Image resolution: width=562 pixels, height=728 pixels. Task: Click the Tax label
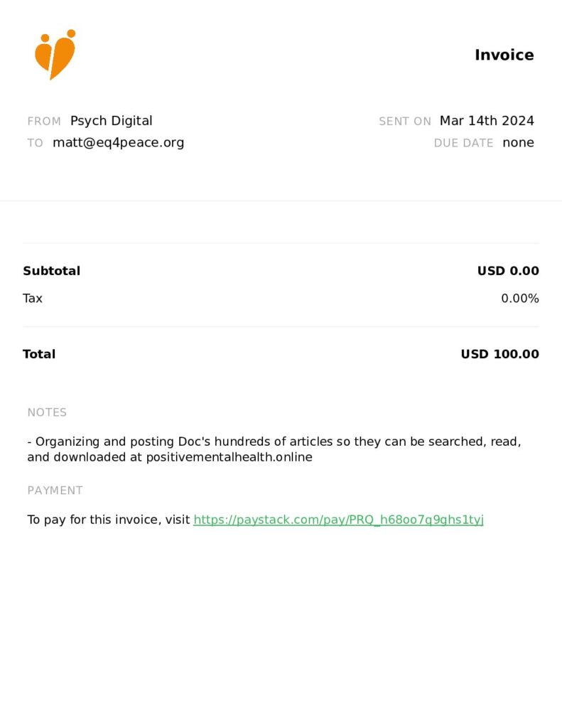(33, 299)
